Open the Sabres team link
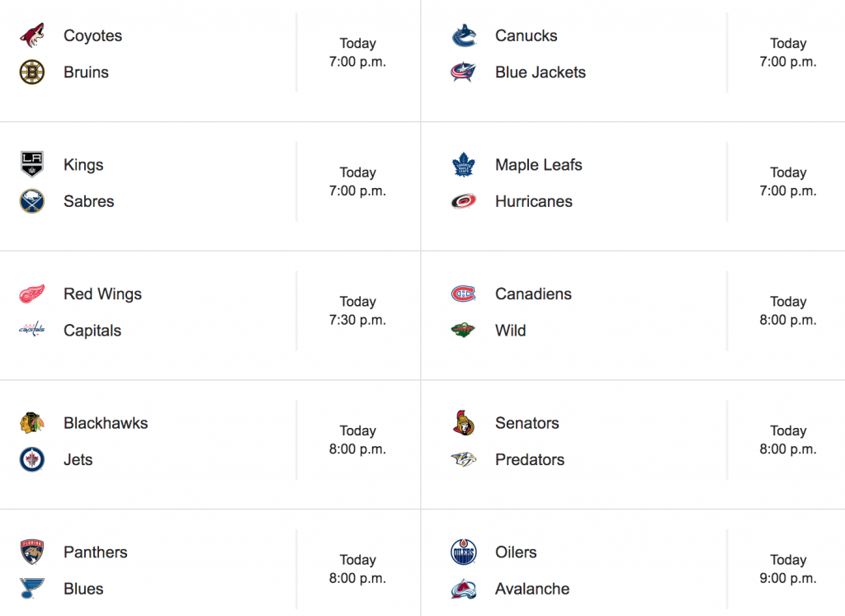The width and height of the screenshot is (845, 616). [x=89, y=201]
